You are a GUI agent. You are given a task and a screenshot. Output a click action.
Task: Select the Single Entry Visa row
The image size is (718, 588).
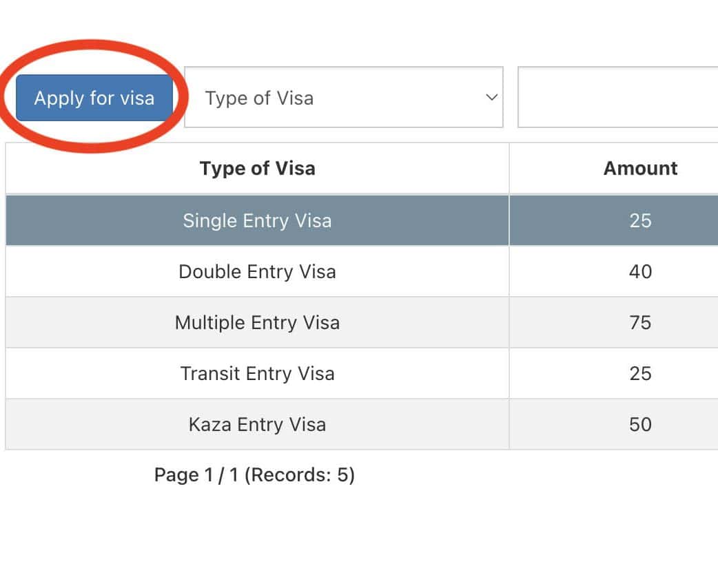257,220
